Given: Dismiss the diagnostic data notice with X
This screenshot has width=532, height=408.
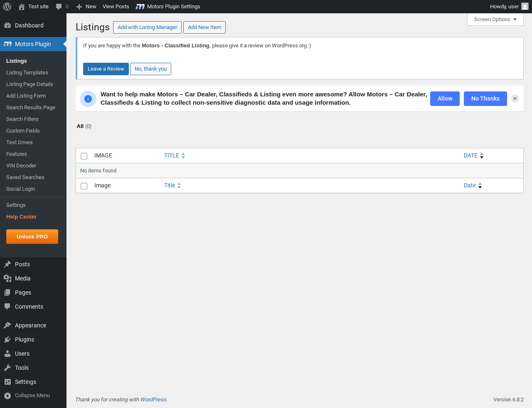Looking at the screenshot, I should coord(515,98).
